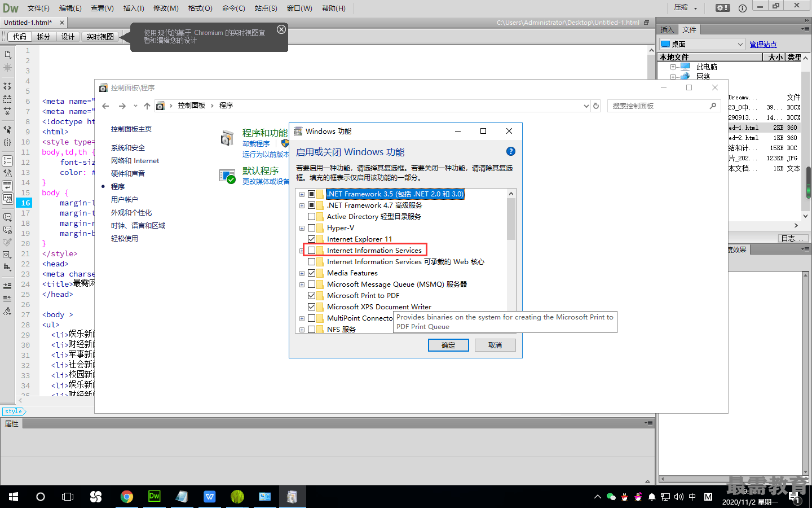Open the Windows Start menu
Image resolution: width=812 pixels, height=508 pixels.
pyautogui.click(x=14, y=497)
